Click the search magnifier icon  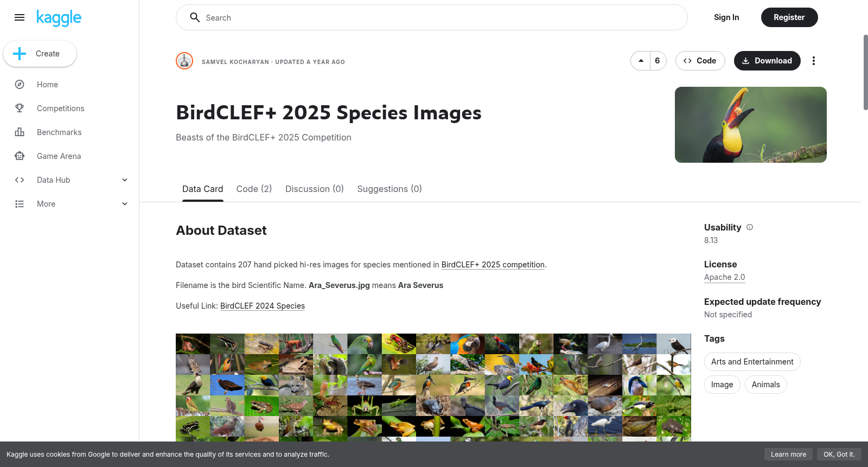(195, 17)
